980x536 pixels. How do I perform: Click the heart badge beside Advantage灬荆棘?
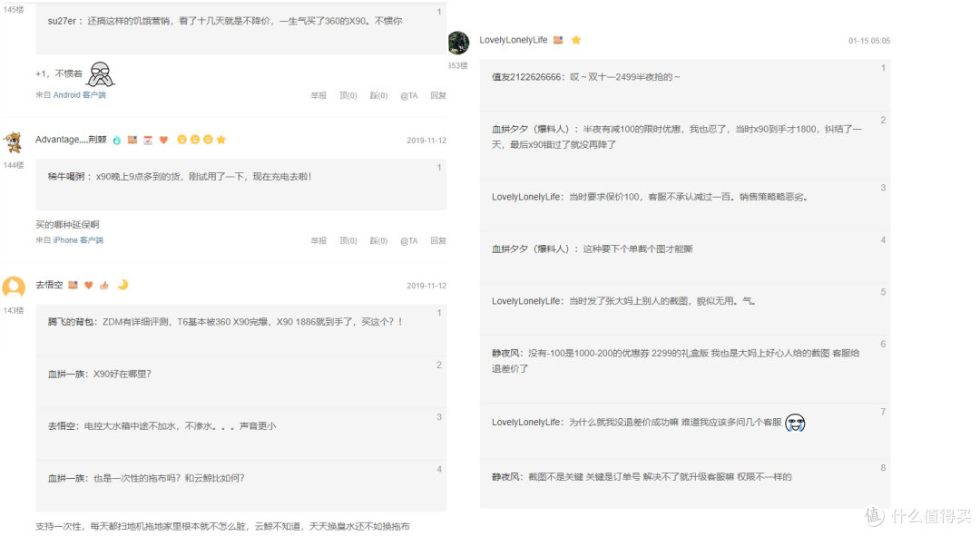click(163, 140)
